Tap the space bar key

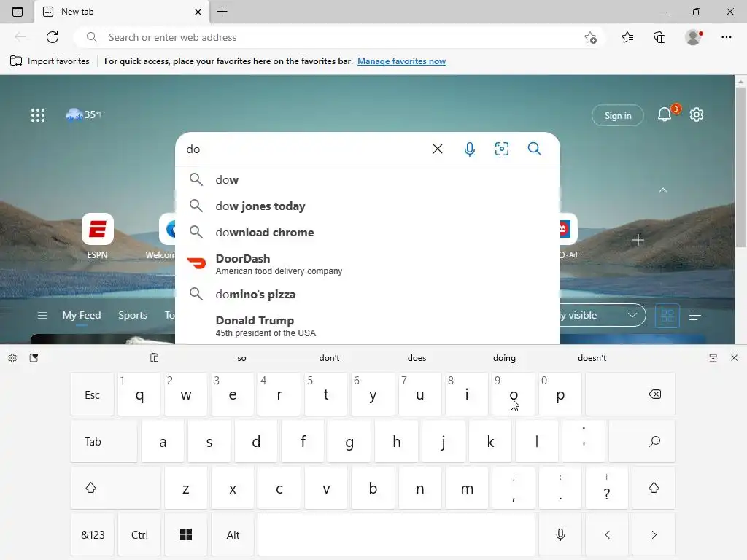[396, 534]
